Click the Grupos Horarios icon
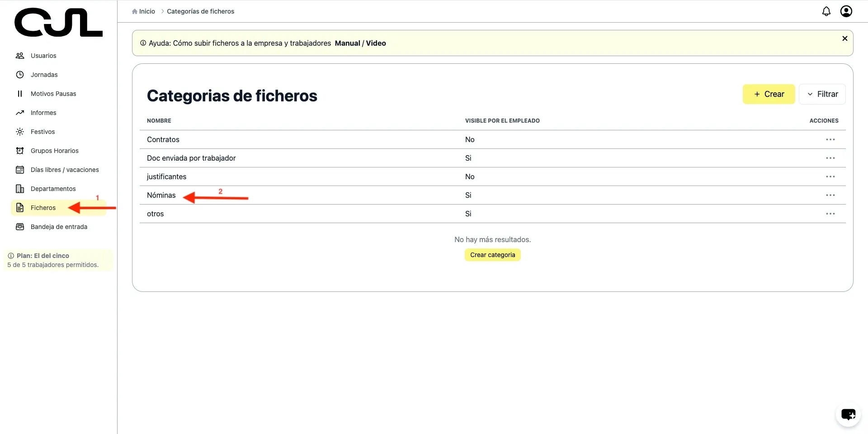The image size is (868, 434). (x=20, y=151)
